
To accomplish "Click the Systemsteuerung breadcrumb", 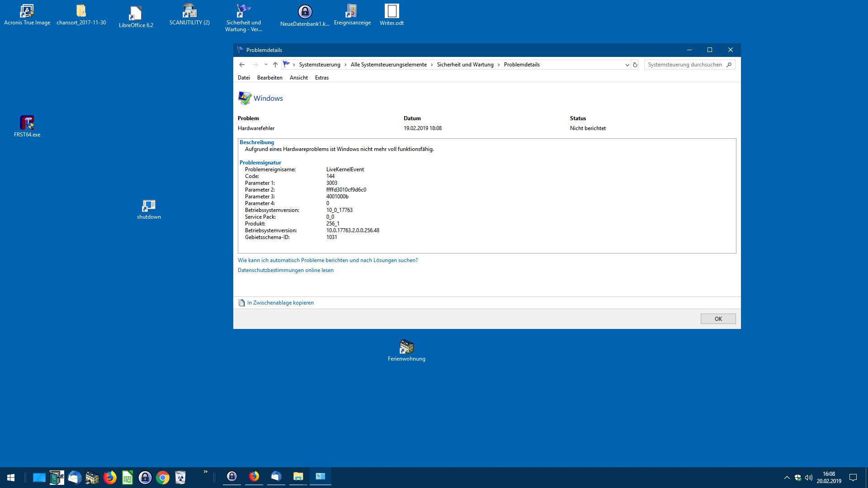I will point(320,65).
